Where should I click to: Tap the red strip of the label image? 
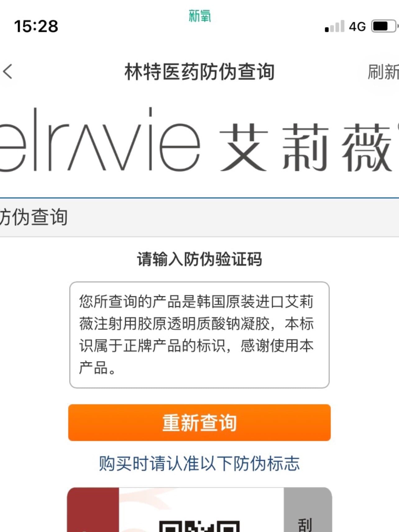coord(93,510)
